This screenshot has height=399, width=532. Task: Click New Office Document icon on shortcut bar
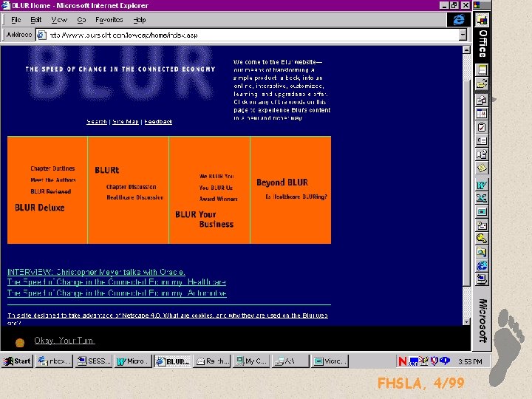point(482,69)
